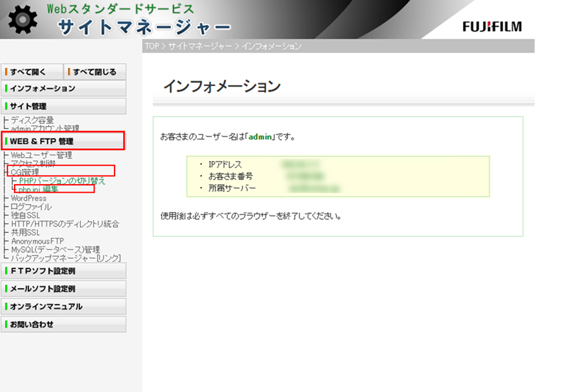Open the php.ini 編集 link
573x392 pixels.
[38, 189]
